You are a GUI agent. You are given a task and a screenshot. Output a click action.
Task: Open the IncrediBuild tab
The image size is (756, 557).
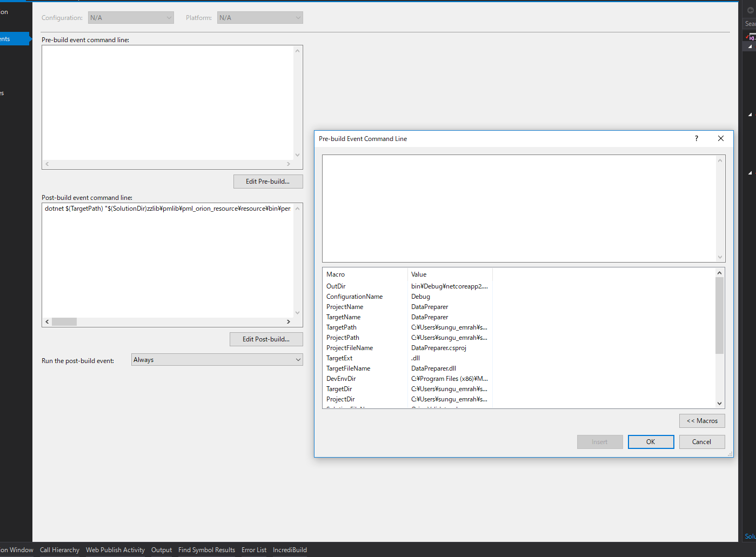click(290, 550)
